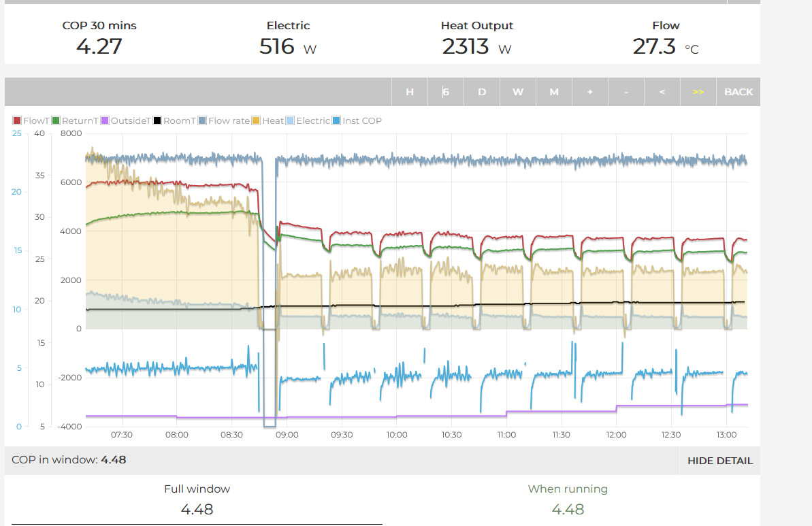Pan graph left with < arrow
This screenshot has height=526, width=812.
coord(662,92)
